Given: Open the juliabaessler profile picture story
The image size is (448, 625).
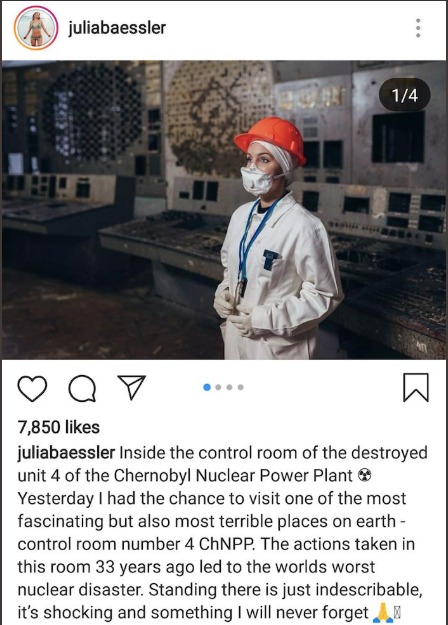Looking at the screenshot, I should pos(36,28).
